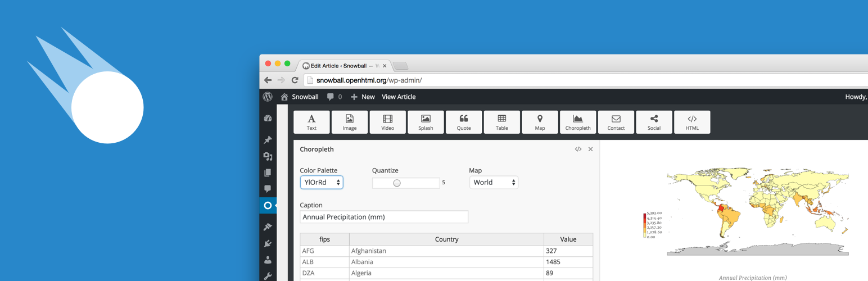
Task: Insert a Table block
Action: [x=502, y=122]
